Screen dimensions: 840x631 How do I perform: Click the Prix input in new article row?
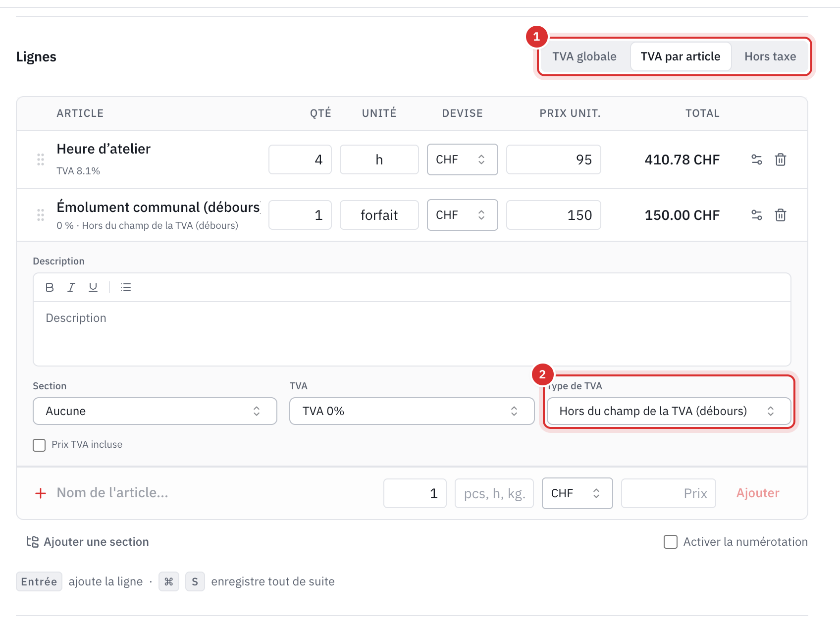point(669,493)
